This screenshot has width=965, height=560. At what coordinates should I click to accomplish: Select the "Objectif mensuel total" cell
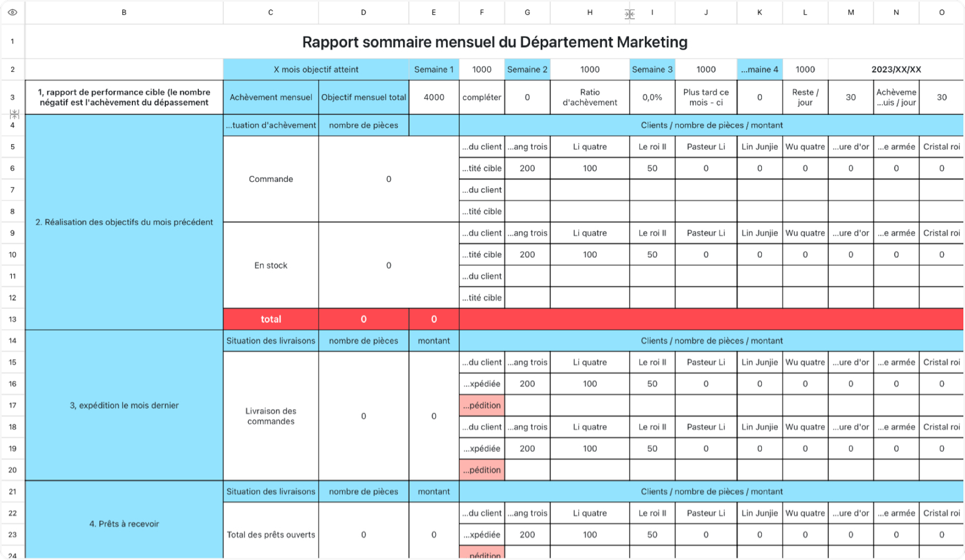point(364,97)
